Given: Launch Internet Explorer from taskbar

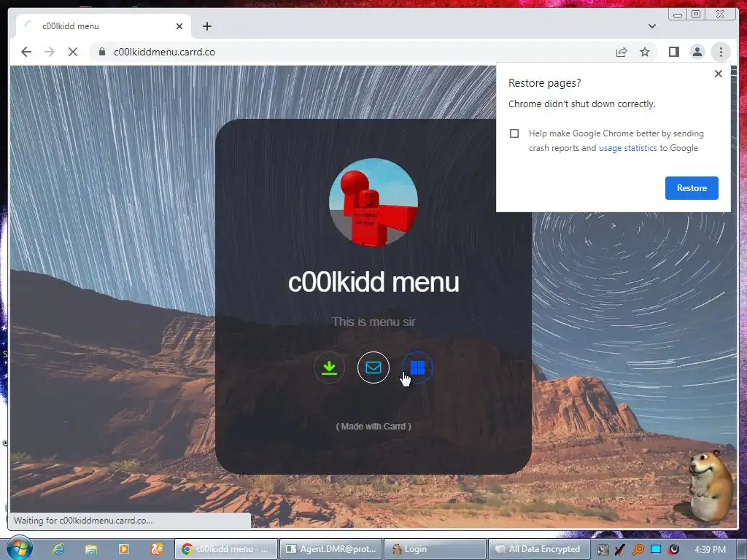Looking at the screenshot, I should point(58,549).
